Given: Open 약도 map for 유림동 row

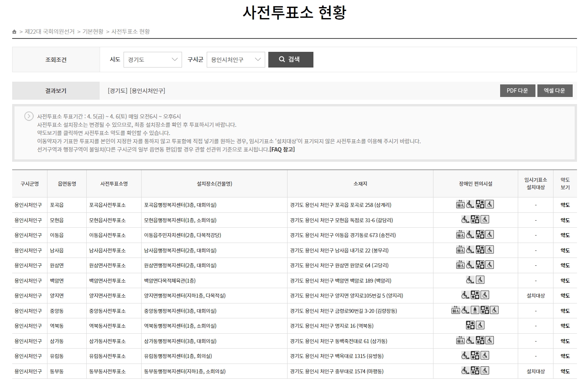Looking at the screenshot, I should tap(565, 356).
